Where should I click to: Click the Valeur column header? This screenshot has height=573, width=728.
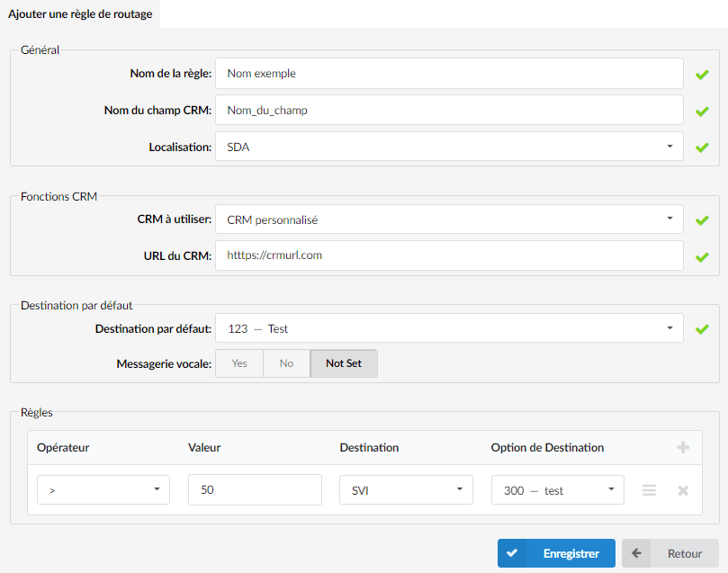point(204,448)
